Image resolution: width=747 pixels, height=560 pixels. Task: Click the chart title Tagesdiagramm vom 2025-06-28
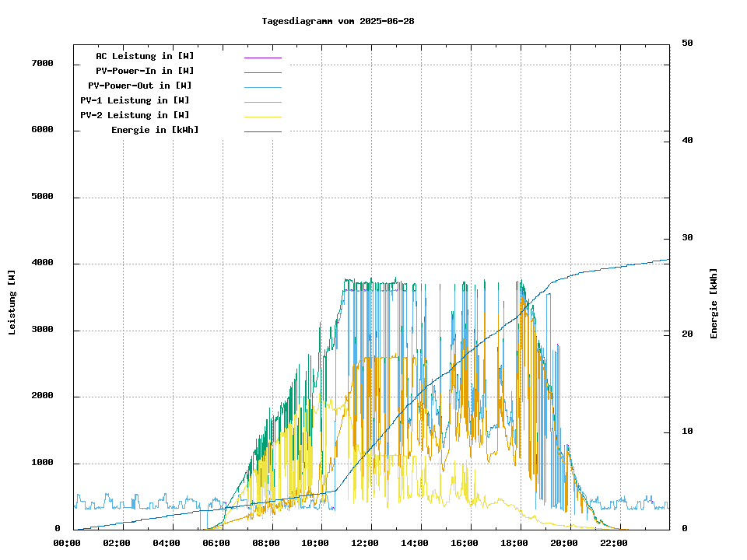(x=338, y=21)
